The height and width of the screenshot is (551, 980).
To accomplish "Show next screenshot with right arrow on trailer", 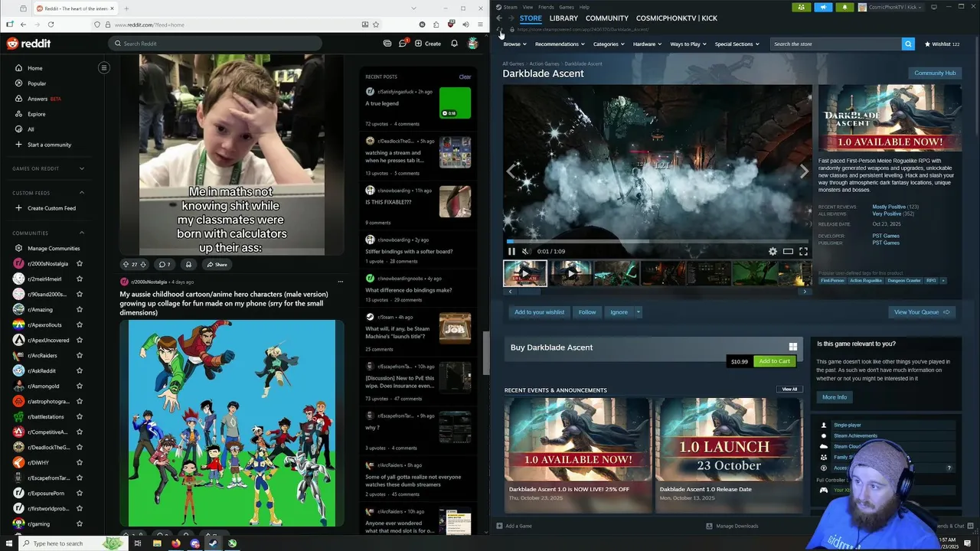I will (804, 171).
